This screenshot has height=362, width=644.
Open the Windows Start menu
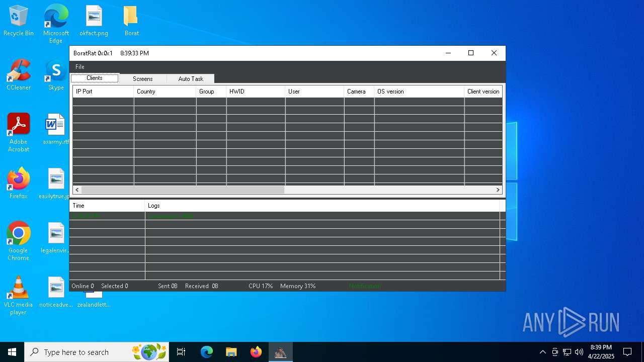click(12, 352)
